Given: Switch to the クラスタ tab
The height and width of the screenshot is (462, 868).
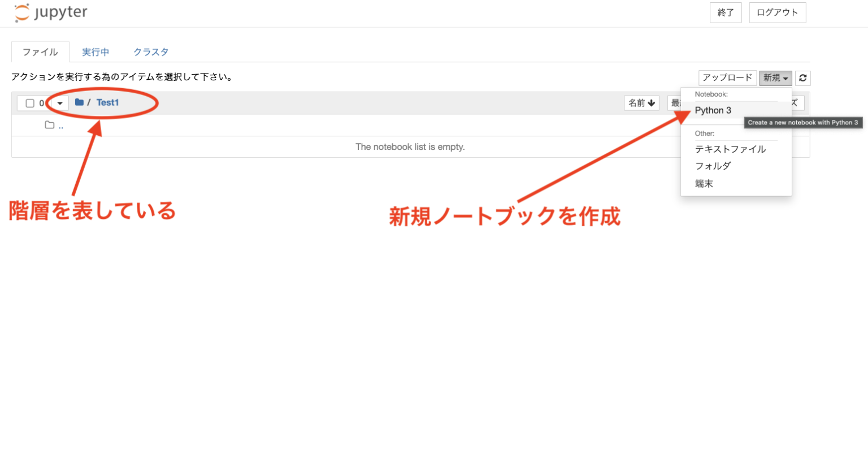Looking at the screenshot, I should 150,51.
